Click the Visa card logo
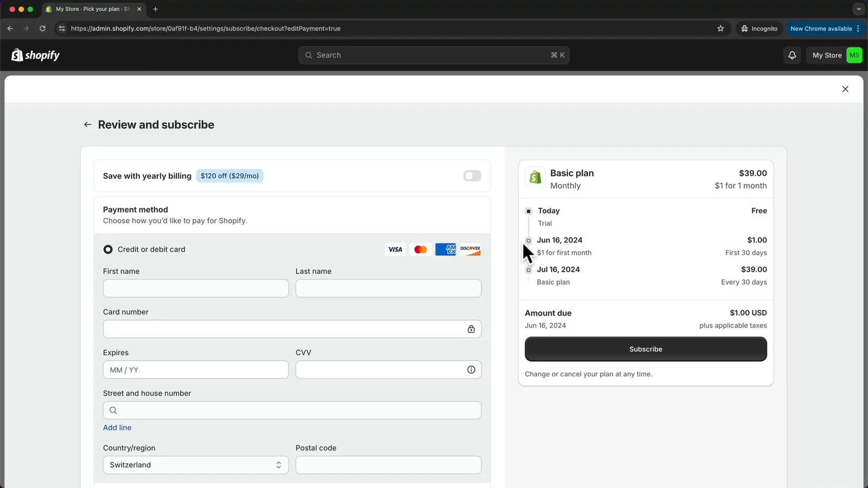868x488 pixels. coord(395,249)
